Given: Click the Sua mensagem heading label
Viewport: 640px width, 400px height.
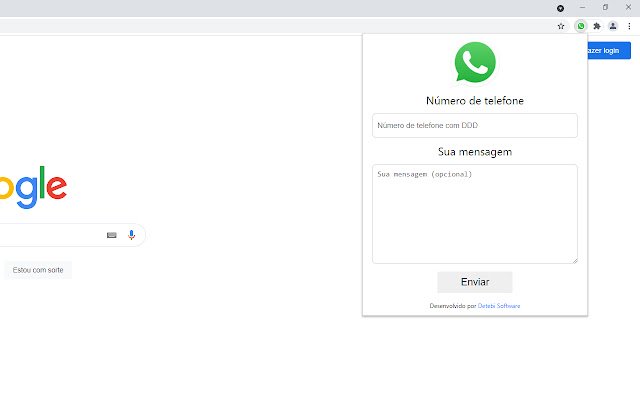Looking at the screenshot, I should (x=475, y=152).
